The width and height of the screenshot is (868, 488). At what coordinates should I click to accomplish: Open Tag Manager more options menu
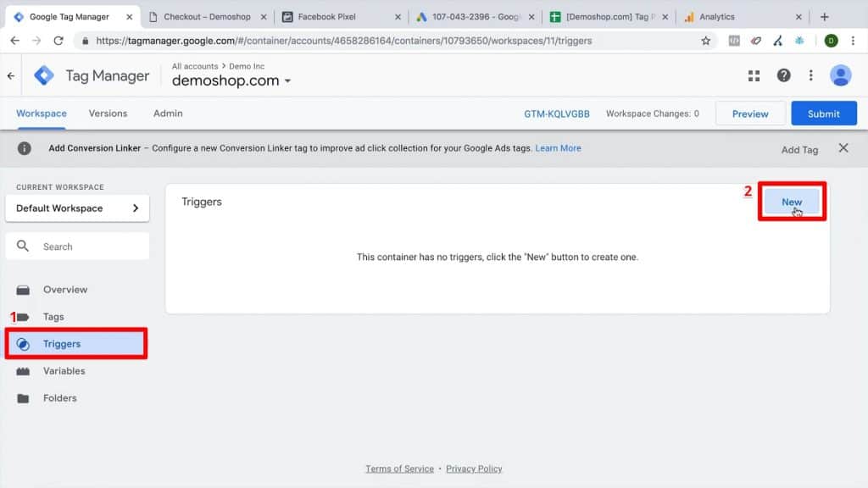(x=811, y=75)
